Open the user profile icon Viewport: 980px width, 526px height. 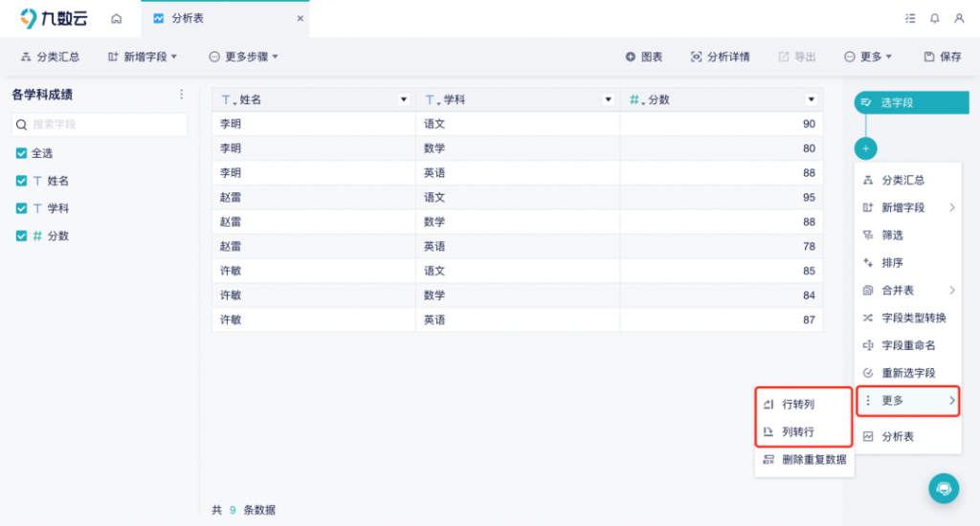(x=959, y=18)
